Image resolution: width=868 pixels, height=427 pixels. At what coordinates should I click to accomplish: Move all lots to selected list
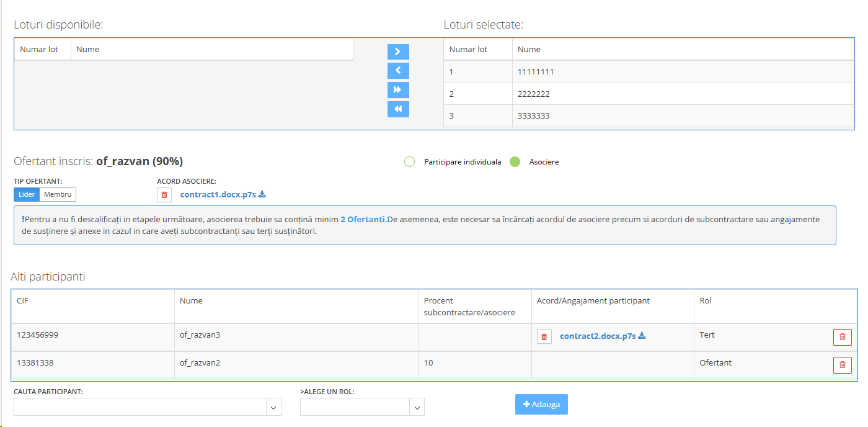pos(398,90)
